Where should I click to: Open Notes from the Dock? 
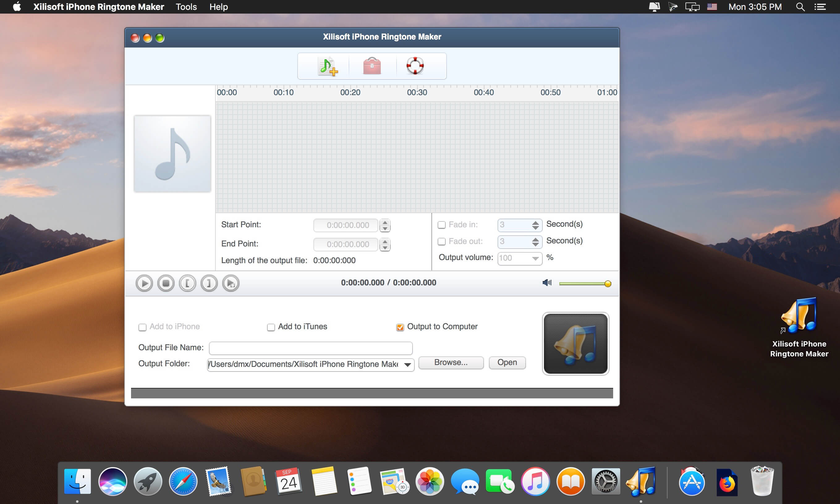[324, 481]
